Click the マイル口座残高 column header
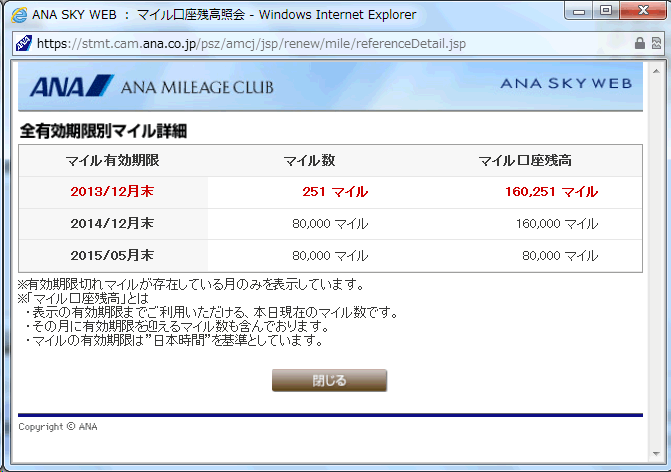 coord(525,160)
